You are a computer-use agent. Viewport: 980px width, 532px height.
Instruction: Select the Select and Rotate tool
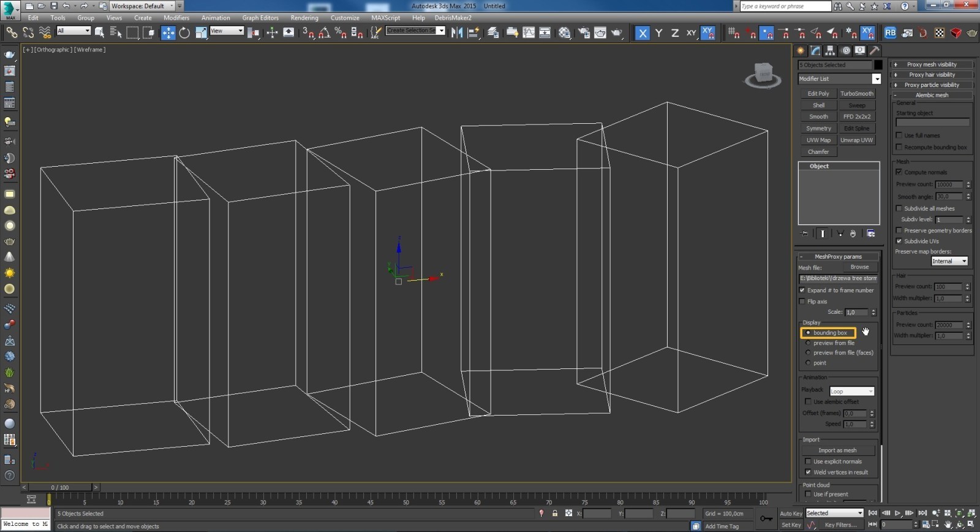[184, 32]
